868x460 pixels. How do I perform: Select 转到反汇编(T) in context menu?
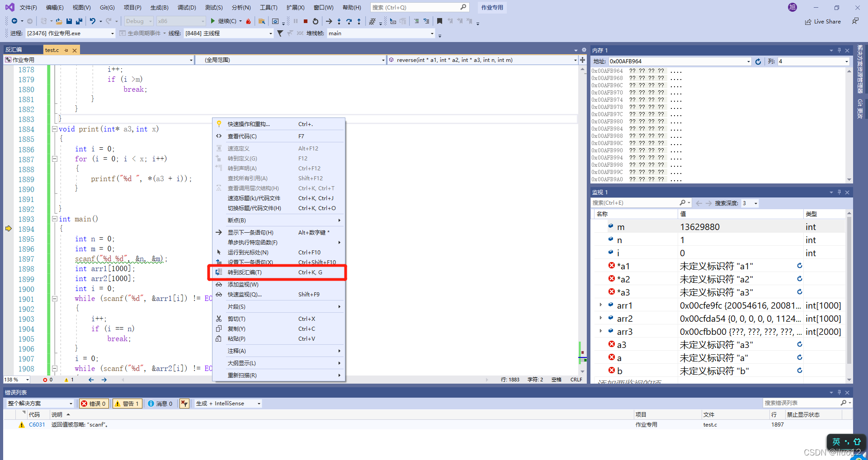coord(278,272)
